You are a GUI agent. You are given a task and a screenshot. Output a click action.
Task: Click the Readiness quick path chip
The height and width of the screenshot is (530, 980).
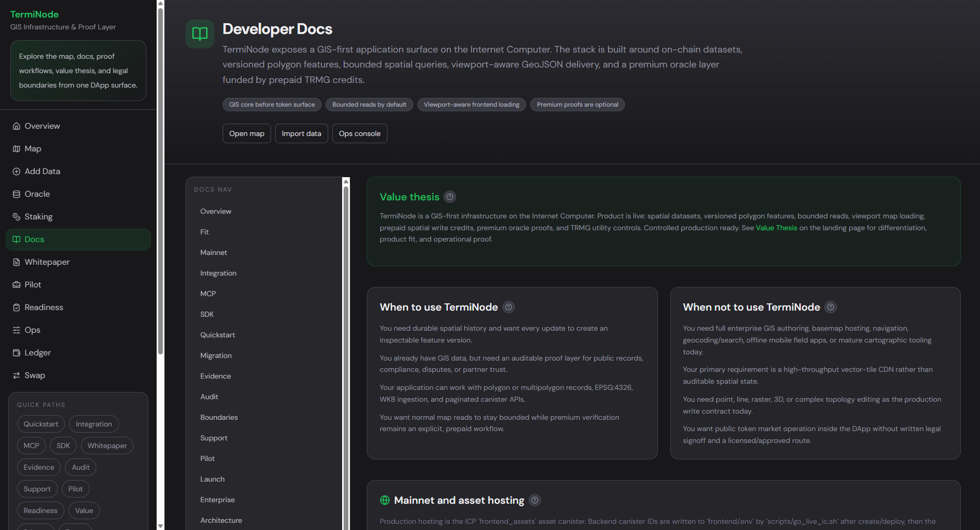pos(41,510)
